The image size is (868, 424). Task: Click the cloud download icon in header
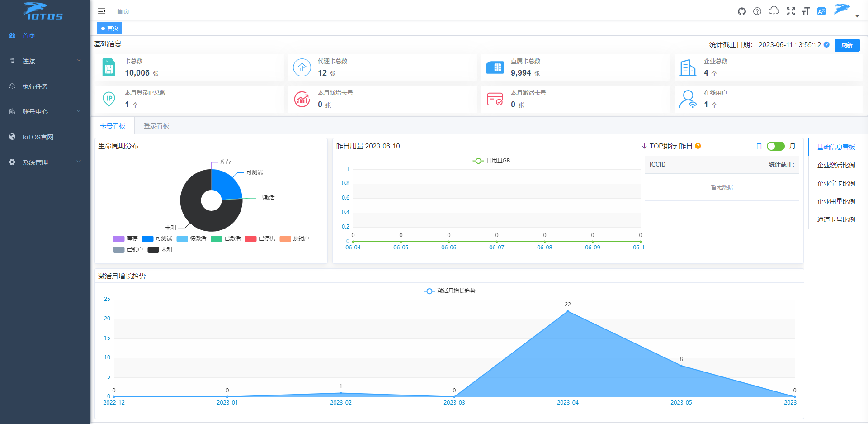[774, 11]
